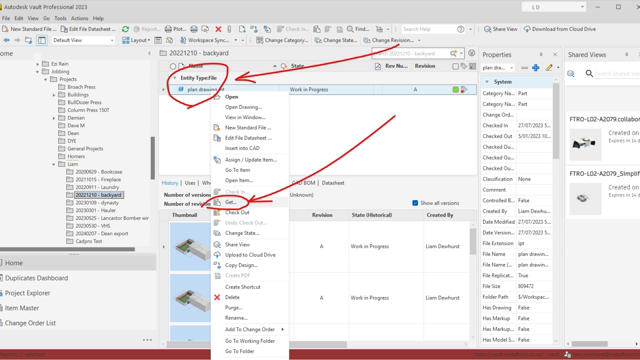Open Duplicates Dashboard in navigation pane
The width and height of the screenshot is (640, 360).
tap(36, 278)
